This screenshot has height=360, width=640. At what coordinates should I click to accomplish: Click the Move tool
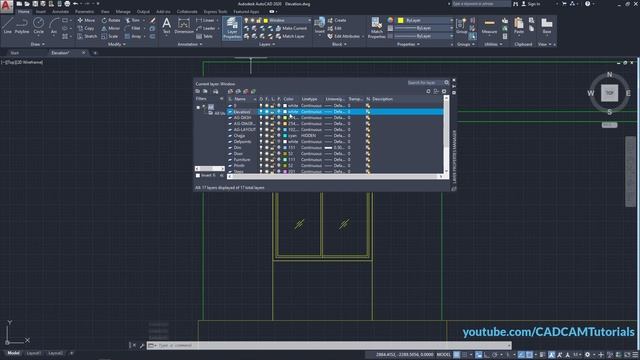point(86,20)
